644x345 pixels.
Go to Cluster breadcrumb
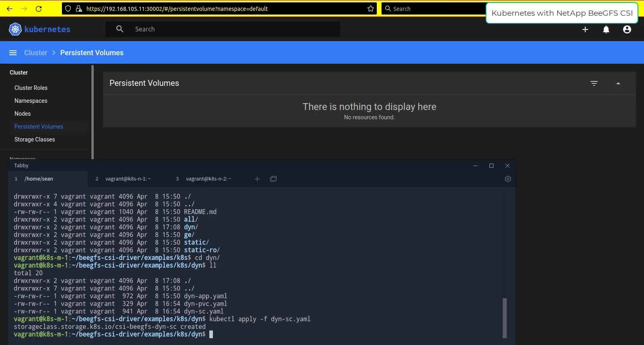coord(35,53)
